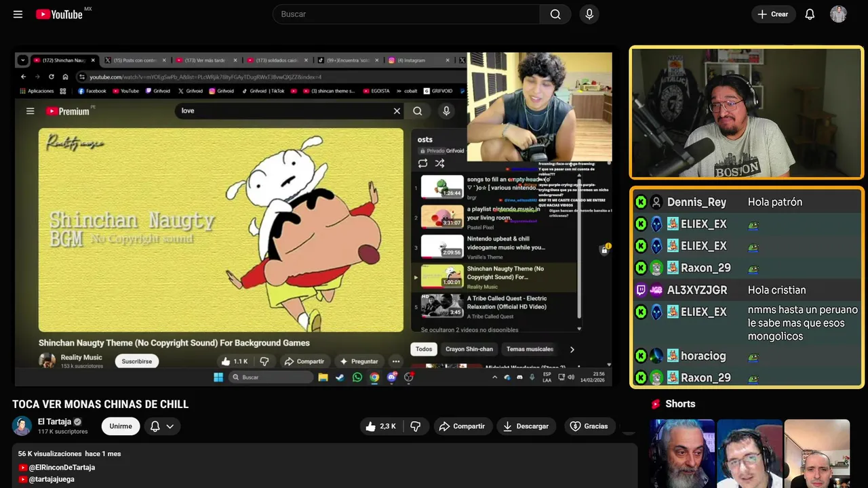This screenshot has width=868, height=488.
Task: In the streamed video, select the Instagram tab
Action: [x=418, y=60]
